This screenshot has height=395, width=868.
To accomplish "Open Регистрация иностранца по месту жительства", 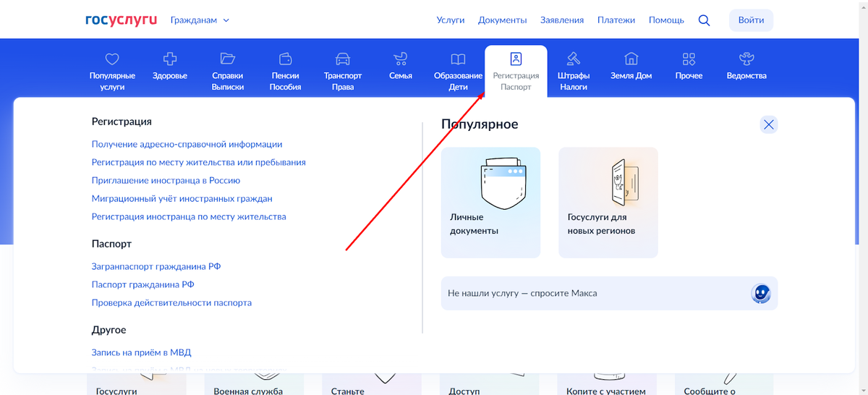I will tap(189, 216).
